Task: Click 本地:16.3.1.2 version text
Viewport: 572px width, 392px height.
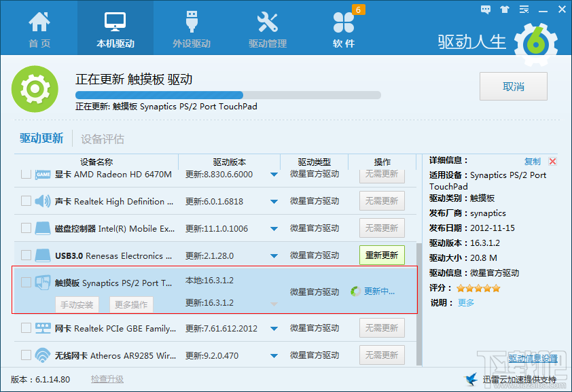Action: (x=209, y=281)
